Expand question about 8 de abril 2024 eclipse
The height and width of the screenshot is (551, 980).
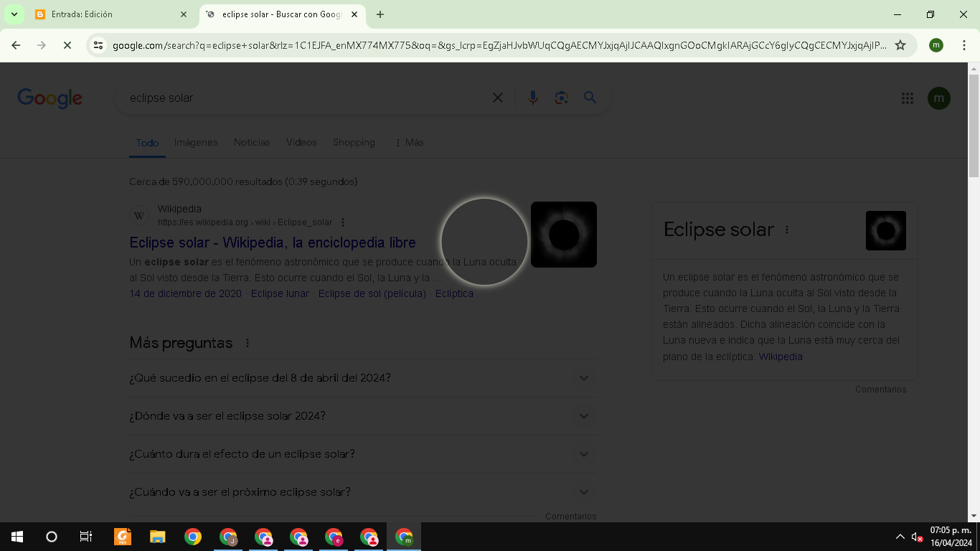[363, 378]
